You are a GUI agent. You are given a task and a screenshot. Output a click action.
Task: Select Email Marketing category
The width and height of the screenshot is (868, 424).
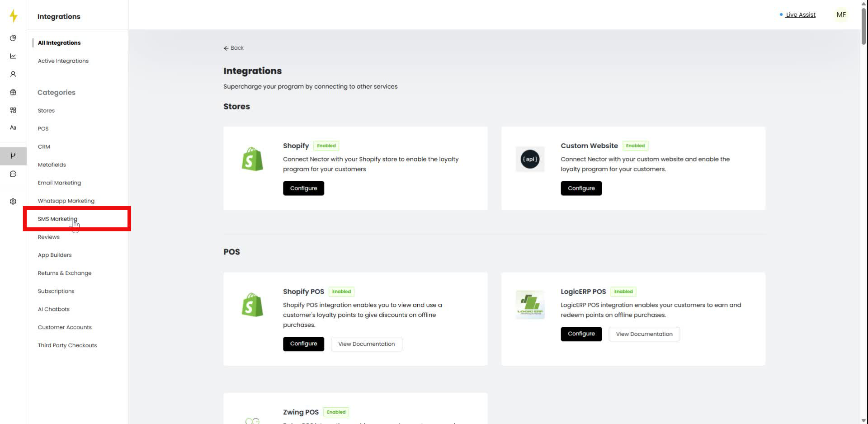click(x=59, y=183)
